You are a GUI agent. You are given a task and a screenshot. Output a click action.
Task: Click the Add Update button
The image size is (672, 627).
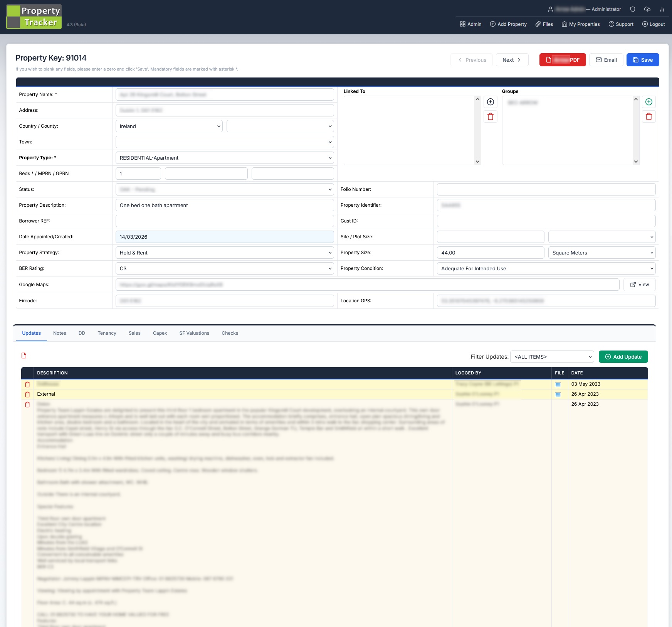click(623, 357)
